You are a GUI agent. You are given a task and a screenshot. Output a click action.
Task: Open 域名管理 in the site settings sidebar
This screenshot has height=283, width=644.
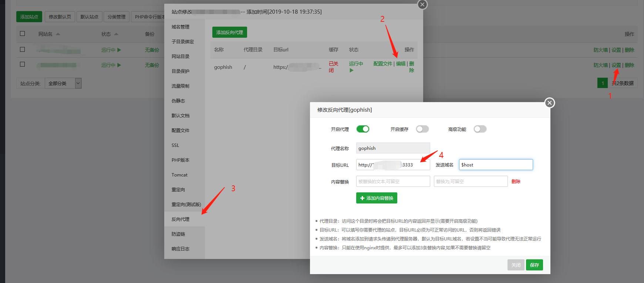click(x=185, y=27)
